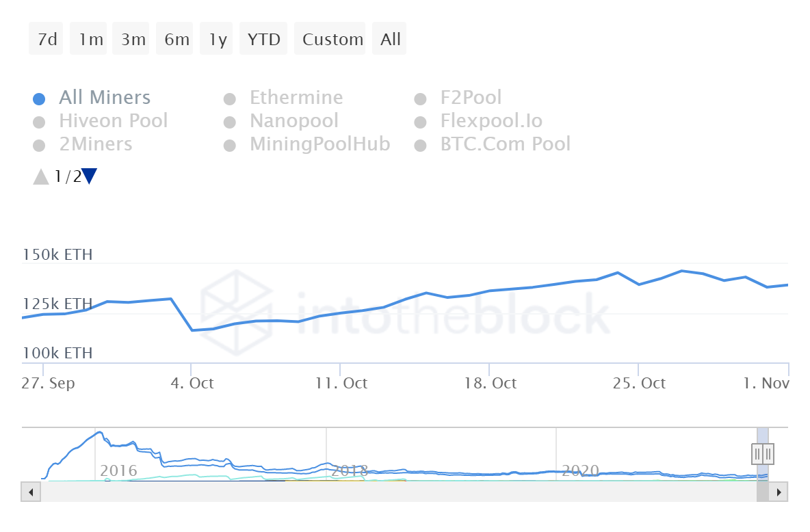Image resolution: width=810 pixels, height=532 pixels.
Task: Show the 1y time range
Action: tap(218, 39)
